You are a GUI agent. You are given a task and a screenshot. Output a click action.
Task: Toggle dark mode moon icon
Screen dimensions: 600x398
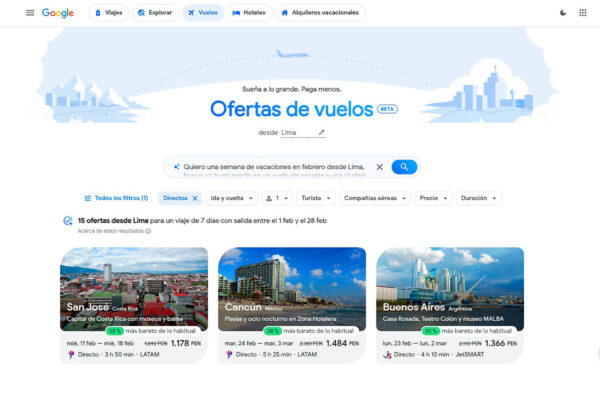point(563,13)
